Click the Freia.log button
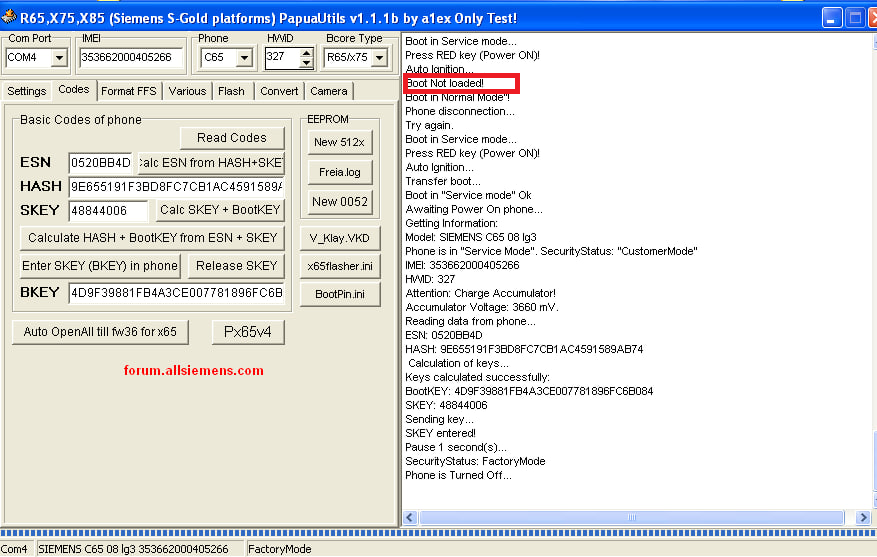 [x=340, y=172]
